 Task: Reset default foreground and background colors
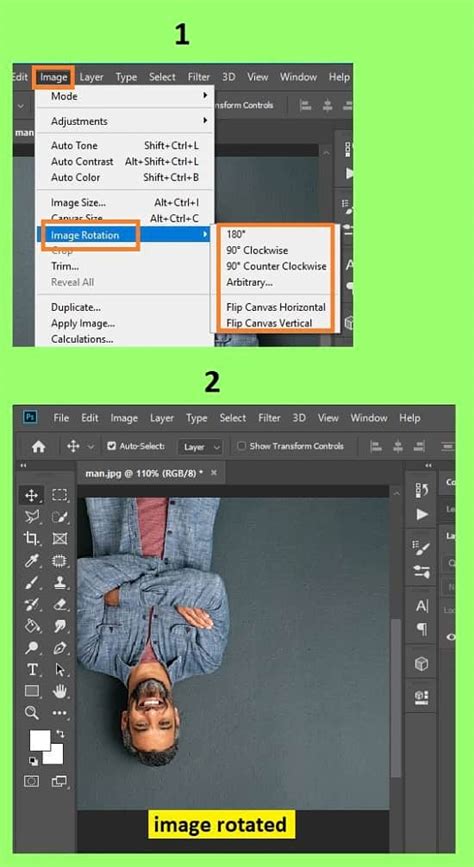click(32, 761)
